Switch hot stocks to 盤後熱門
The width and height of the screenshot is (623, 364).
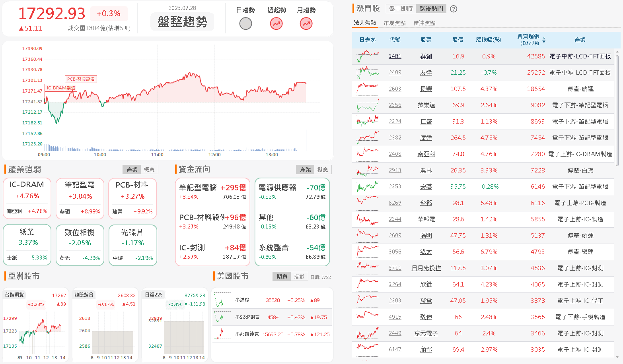pos(431,9)
